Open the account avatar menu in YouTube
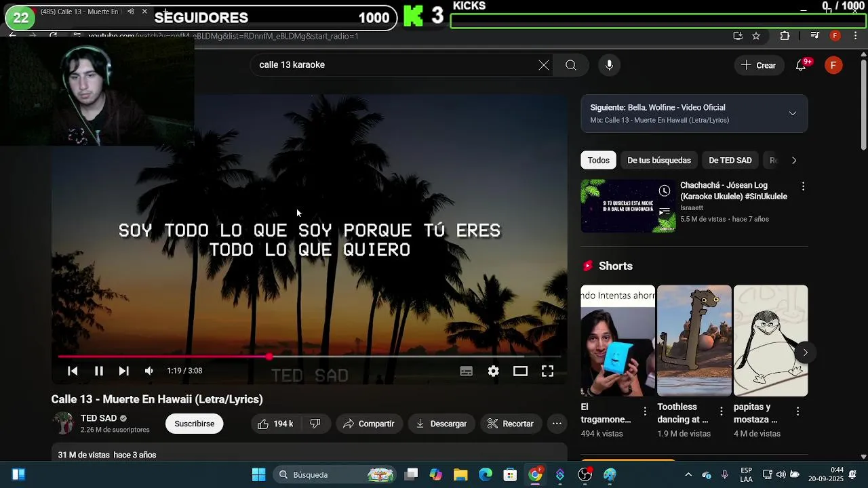The image size is (868, 488). tap(833, 65)
